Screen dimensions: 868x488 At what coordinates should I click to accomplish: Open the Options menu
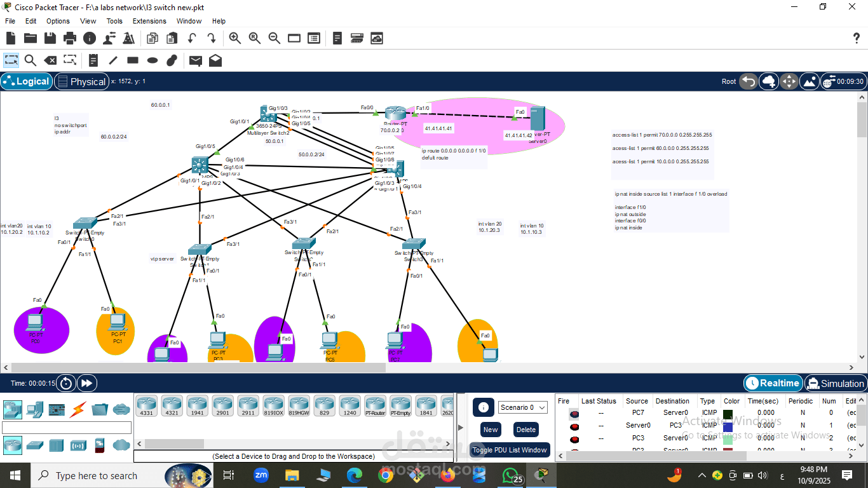58,21
